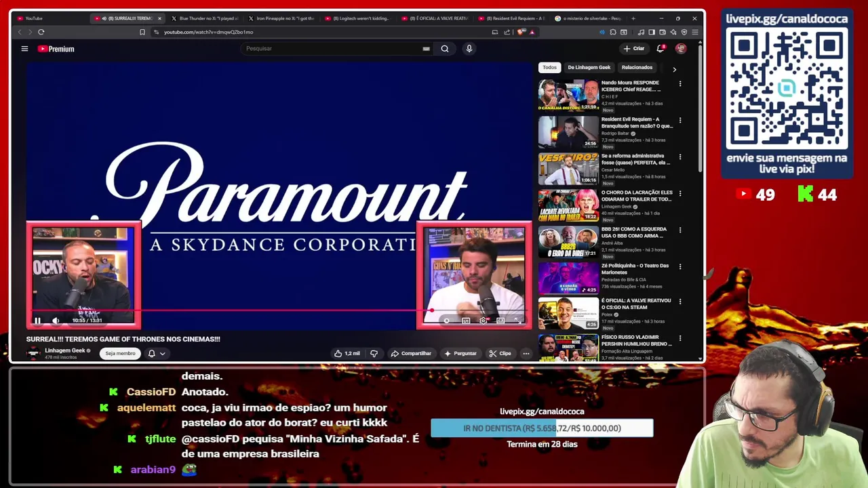Select the De Linhagem Geek chip
Viewport: 868px width, 488px height.
589,68
